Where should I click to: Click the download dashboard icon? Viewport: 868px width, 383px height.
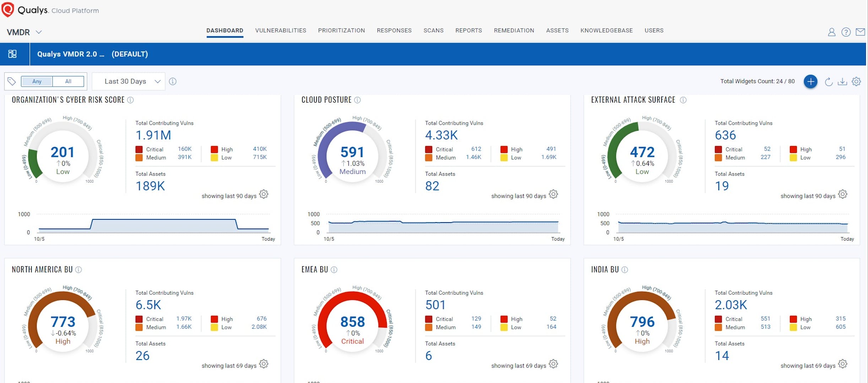(842, 82)
